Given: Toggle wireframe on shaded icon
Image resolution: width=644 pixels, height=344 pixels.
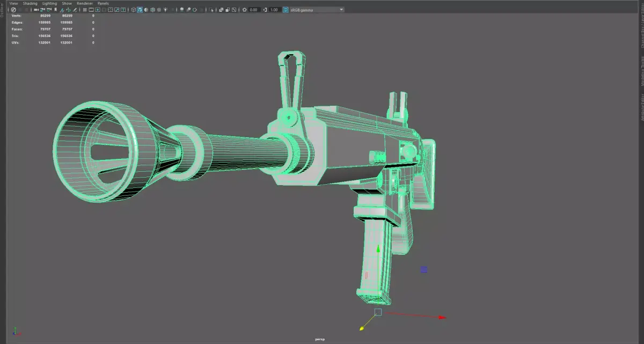Looking at the screenshot, I should 152,10.
